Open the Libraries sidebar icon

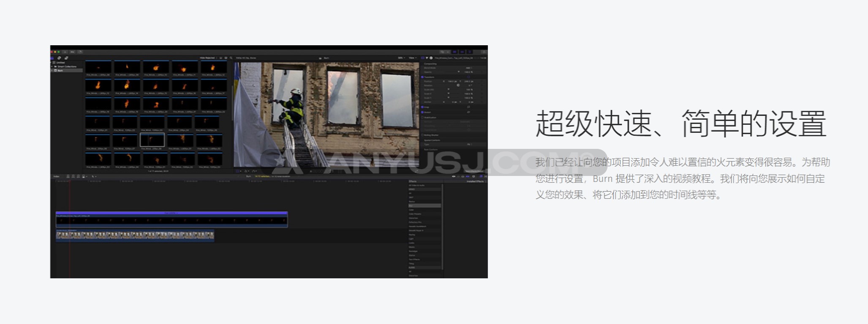[x=52, y=58]
